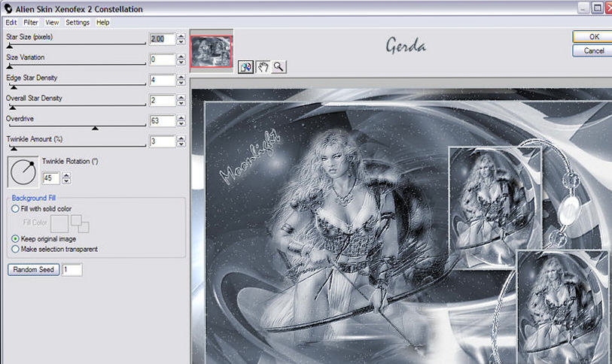Increase Star Size with up arrow
612x364 pixels.
[x=181, y=36]
